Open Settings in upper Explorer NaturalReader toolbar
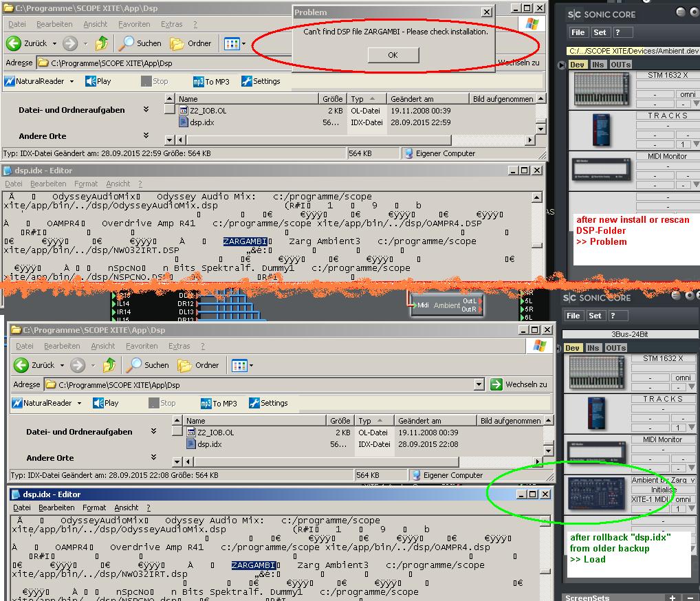 pyautogui.click(x=261, y=81)
